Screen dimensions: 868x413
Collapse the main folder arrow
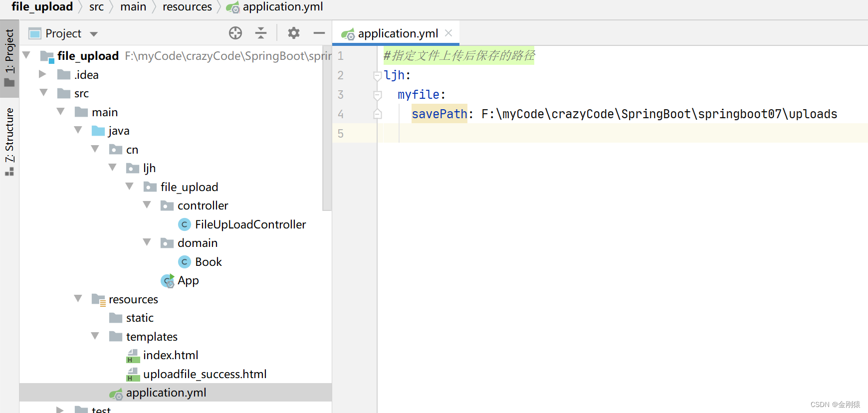(61, 111)
